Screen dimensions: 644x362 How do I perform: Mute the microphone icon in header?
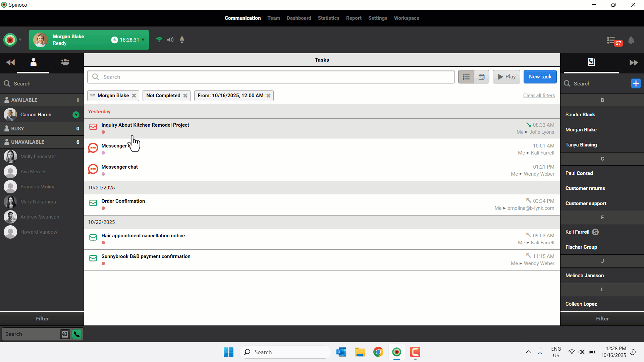coord(182,40)
